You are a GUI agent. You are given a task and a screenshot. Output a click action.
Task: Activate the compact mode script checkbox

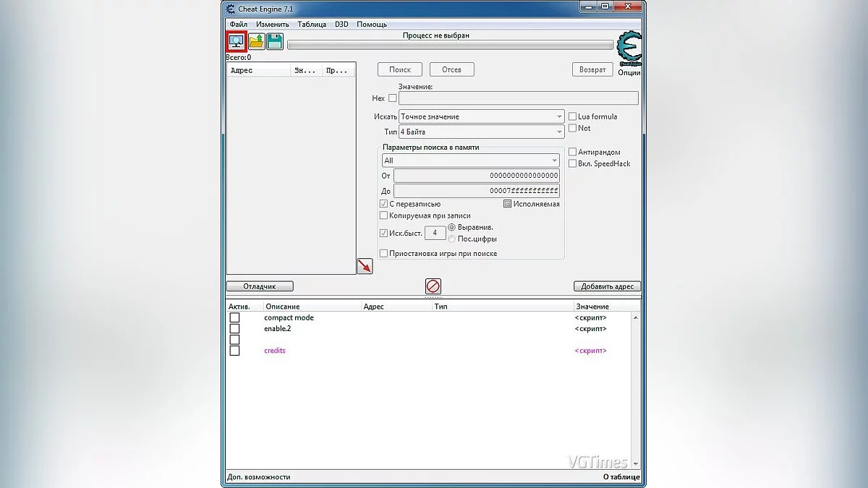234,318
